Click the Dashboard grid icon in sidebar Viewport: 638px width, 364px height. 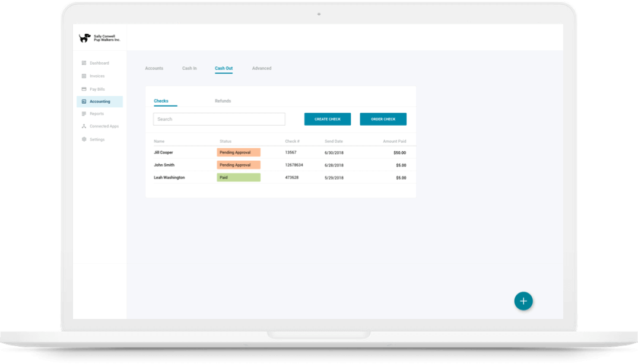click(84, 63)
